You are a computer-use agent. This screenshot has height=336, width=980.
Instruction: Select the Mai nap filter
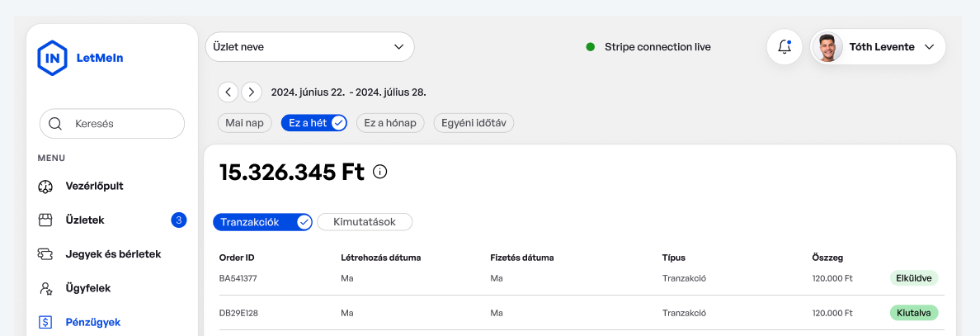[244, 123]
